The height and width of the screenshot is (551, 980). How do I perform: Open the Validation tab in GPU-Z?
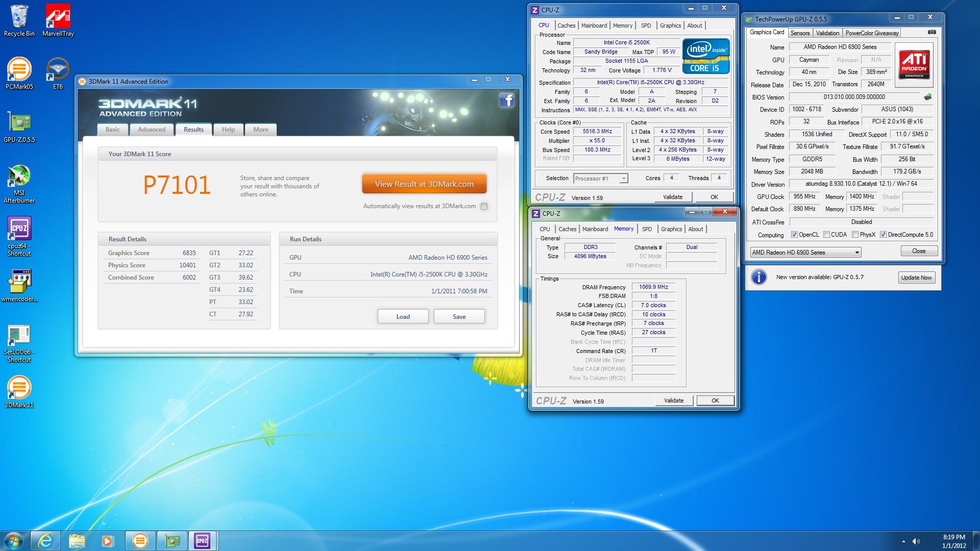point(827,33)
